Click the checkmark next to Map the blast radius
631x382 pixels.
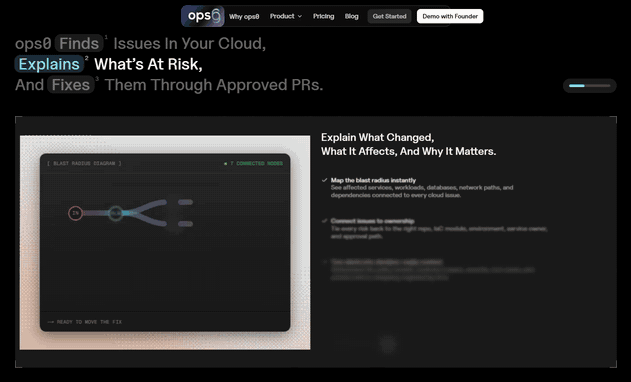click(324, 180)
